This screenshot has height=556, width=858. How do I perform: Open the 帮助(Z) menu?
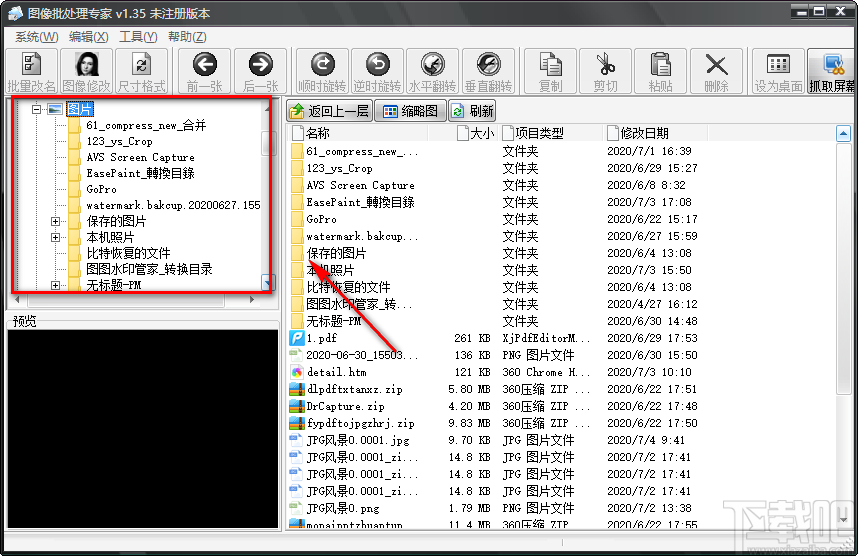click(x=187, y=37)
